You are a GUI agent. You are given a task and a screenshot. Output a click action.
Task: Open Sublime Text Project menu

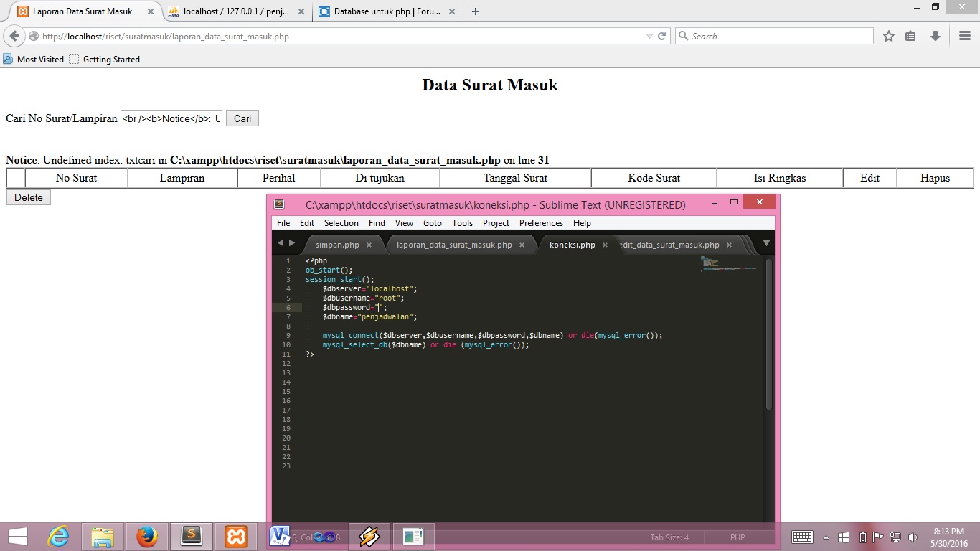[496, 223]
